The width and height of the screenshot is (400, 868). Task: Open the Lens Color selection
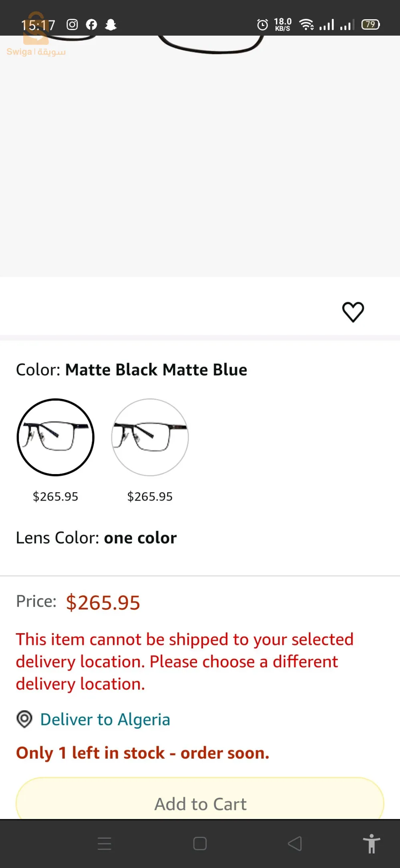tap(96, 537)
